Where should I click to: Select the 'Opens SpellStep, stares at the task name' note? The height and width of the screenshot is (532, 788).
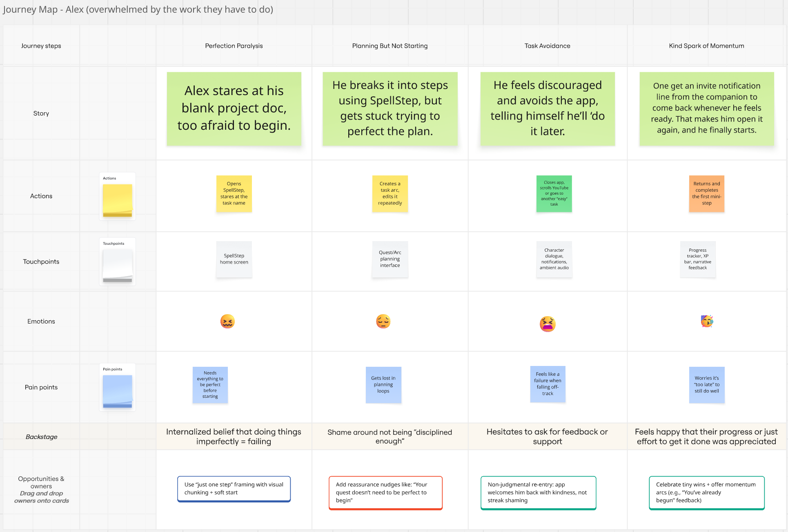click(234, 193)
